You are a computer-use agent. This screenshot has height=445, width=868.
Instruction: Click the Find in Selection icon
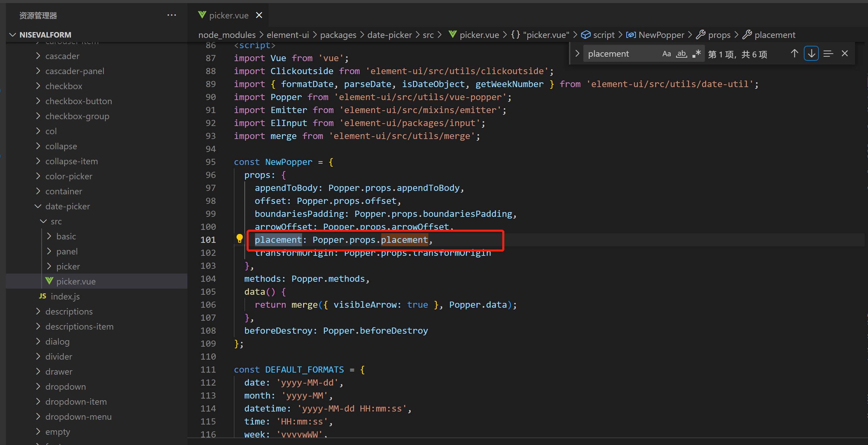tap(828, 53)
